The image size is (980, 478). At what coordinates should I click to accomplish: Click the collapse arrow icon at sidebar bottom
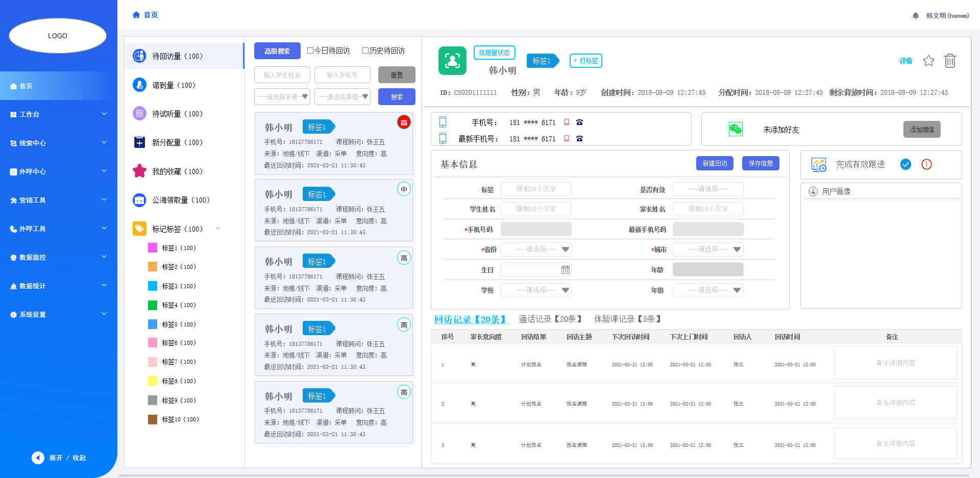point(38,458)
